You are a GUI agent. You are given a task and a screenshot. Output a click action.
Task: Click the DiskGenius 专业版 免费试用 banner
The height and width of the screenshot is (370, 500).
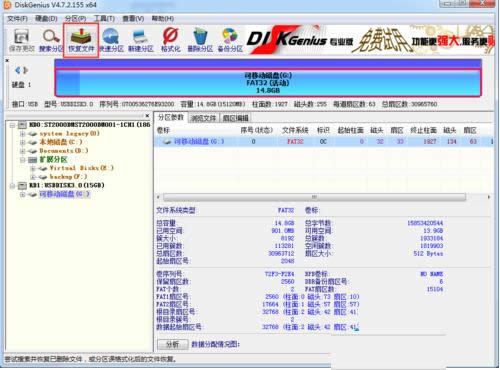(x=369, y=40)
